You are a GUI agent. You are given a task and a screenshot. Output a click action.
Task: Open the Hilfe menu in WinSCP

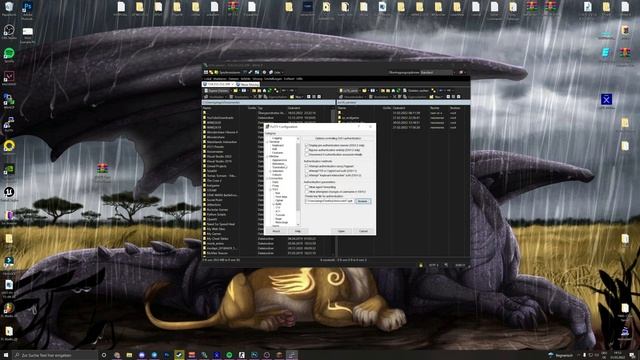pyautogui.click(x=300, y=79)
